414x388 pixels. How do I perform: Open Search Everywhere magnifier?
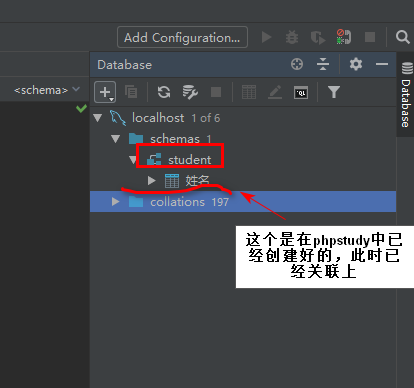[402, 37]
